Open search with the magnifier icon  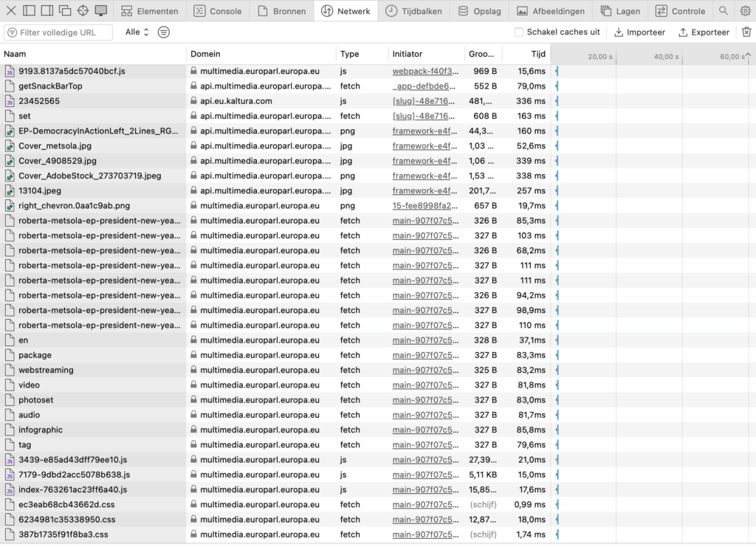(x=724, y=10)
